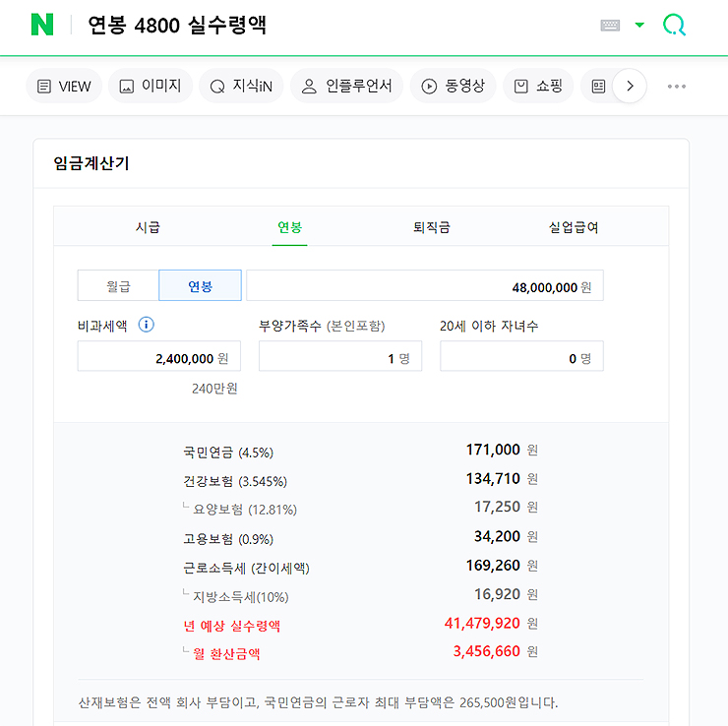The image size is (728, 726).
Task: Select the blue 연봉 toggle option
Action: (x=200, y=285)
